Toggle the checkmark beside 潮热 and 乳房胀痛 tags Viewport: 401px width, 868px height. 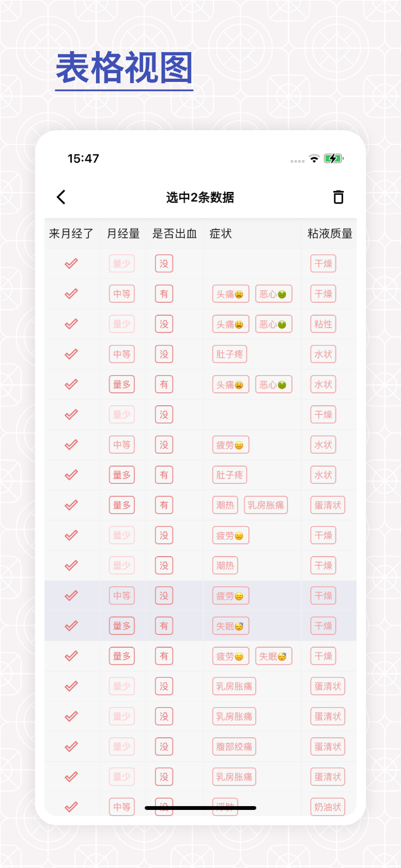coord(71,505)
